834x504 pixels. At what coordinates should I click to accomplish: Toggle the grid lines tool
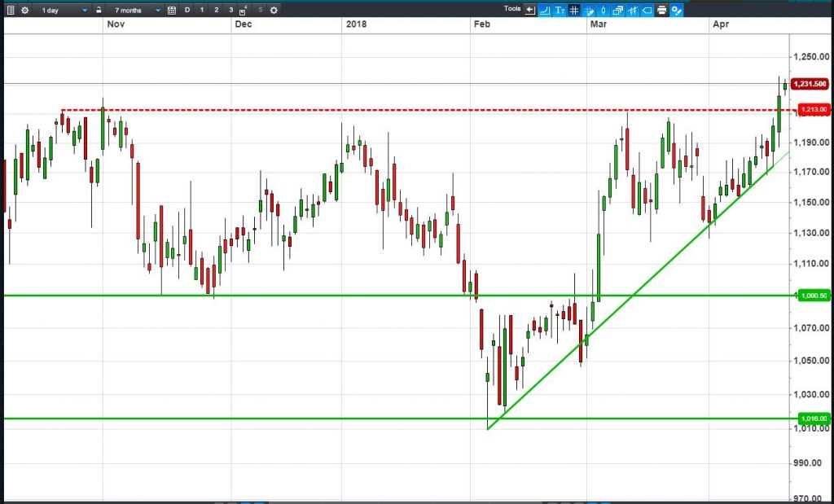click(574, 10)
